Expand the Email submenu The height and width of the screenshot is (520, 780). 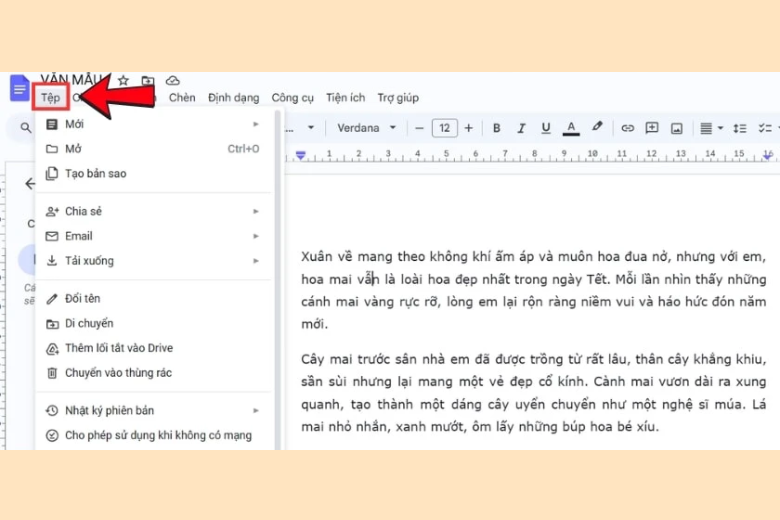click(x=153, y=236)
